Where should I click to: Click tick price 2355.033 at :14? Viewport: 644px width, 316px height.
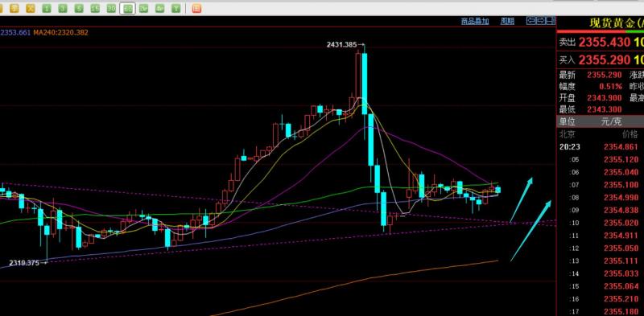[x=621, y=273]
